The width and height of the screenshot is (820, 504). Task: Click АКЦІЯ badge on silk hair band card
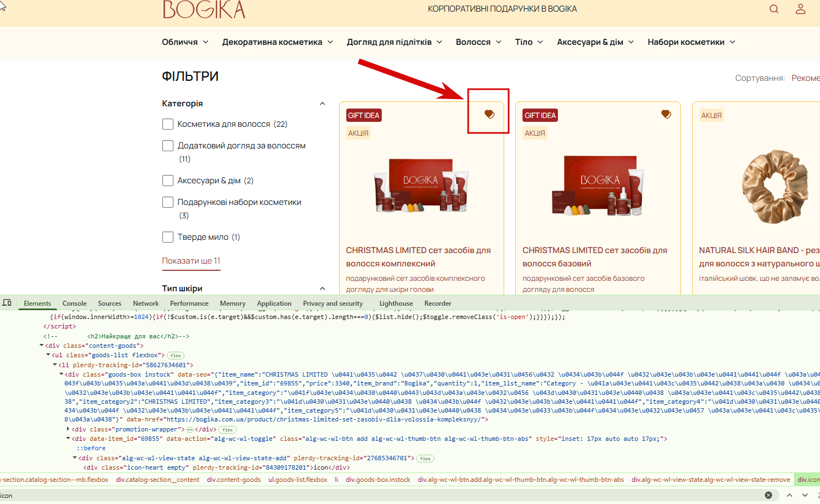pyautogui.click(x=711, y=115)
